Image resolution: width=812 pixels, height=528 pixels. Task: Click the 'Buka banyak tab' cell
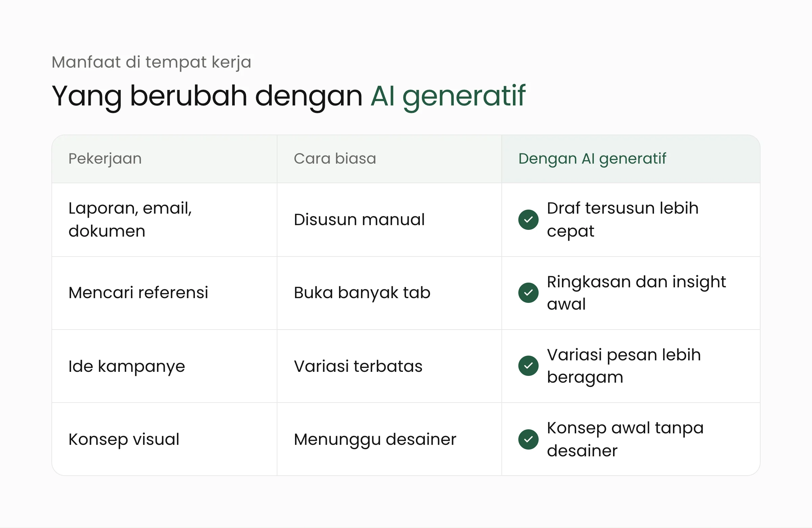tap(389, 293)
